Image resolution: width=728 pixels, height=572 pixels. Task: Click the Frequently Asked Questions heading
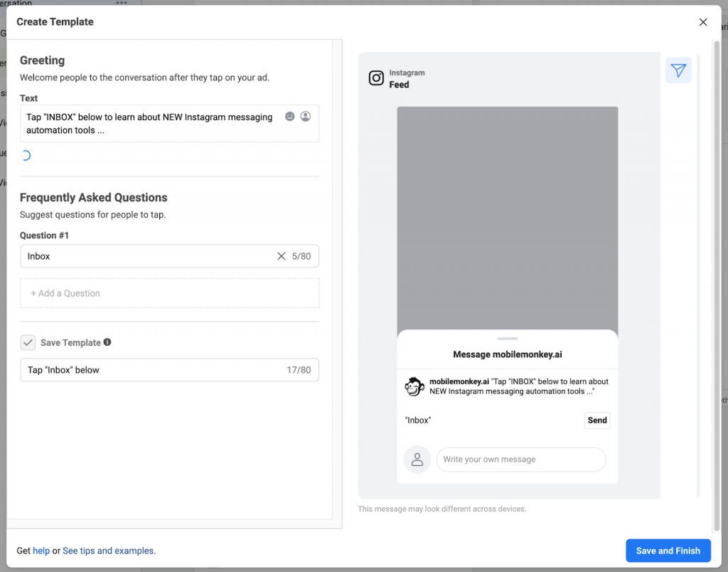click(x=93, y=198)
